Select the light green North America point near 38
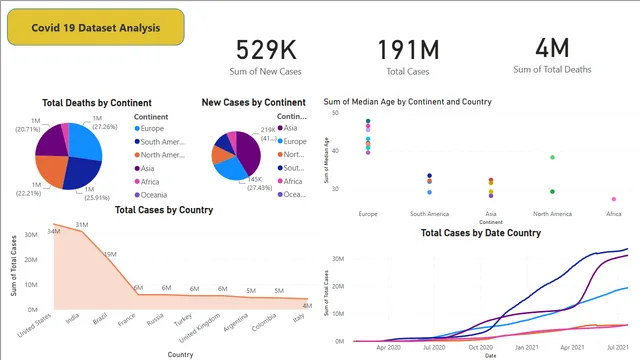The height and width of the screenshot is (360, 640). pos(552,157)
